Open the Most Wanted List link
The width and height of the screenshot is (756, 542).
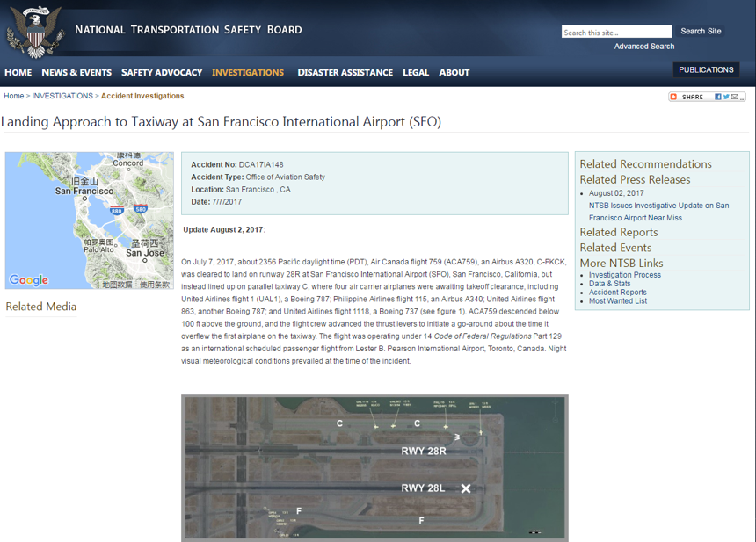pyautogui.click(x=618, y=300)
